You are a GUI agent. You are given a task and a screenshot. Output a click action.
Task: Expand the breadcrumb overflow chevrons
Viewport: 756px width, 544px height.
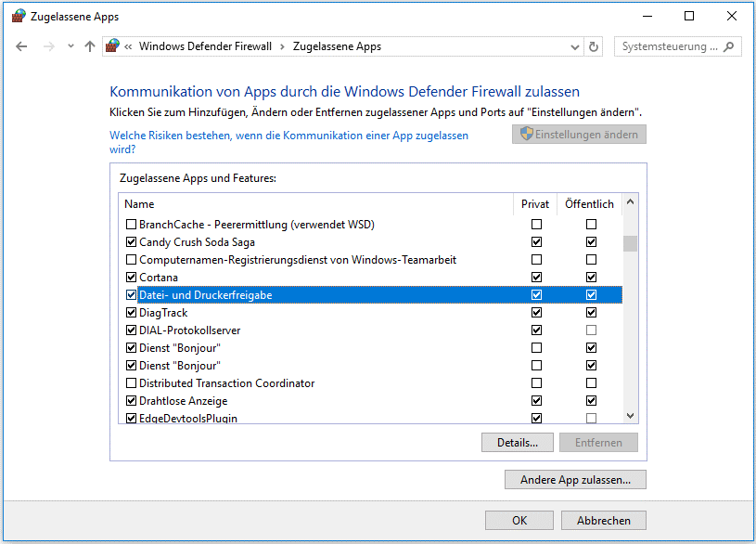pyautogui.click(x=128, y=46)
